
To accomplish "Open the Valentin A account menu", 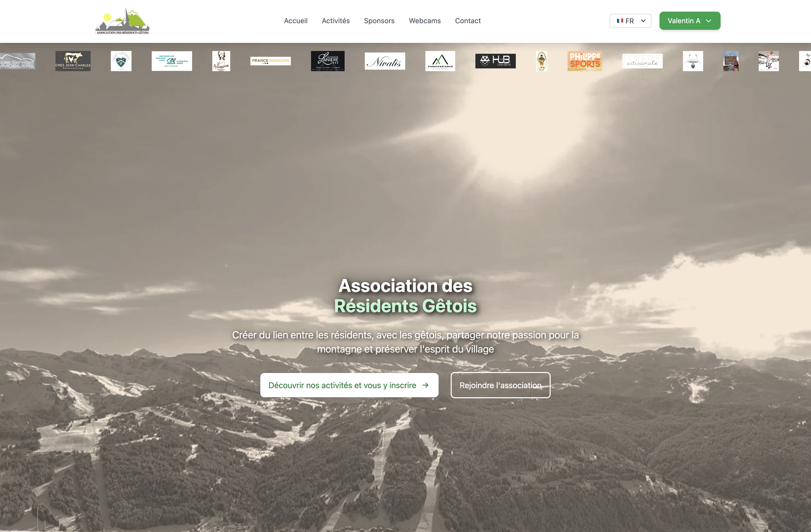I will 690,21.
